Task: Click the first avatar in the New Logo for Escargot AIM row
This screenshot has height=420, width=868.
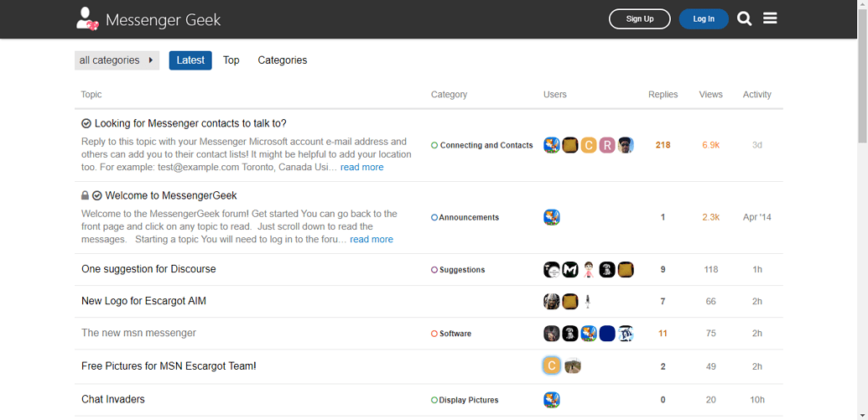Action: (552, 302)
